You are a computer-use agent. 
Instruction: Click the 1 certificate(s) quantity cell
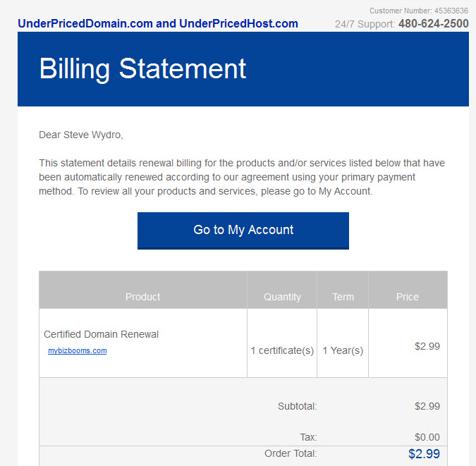282,350
